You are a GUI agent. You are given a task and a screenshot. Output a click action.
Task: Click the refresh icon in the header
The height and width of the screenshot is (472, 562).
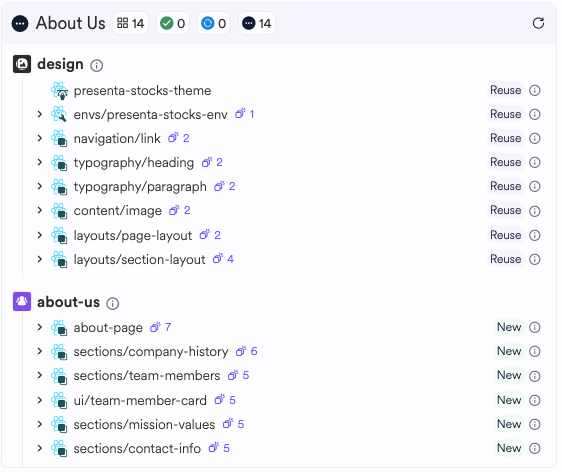(538, 23)
